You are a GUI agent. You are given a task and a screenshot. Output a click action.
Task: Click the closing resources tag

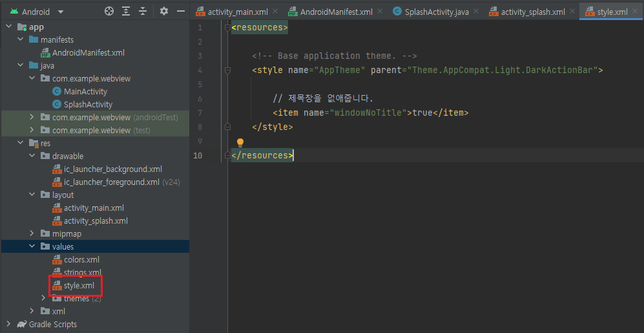click(262, 155)
